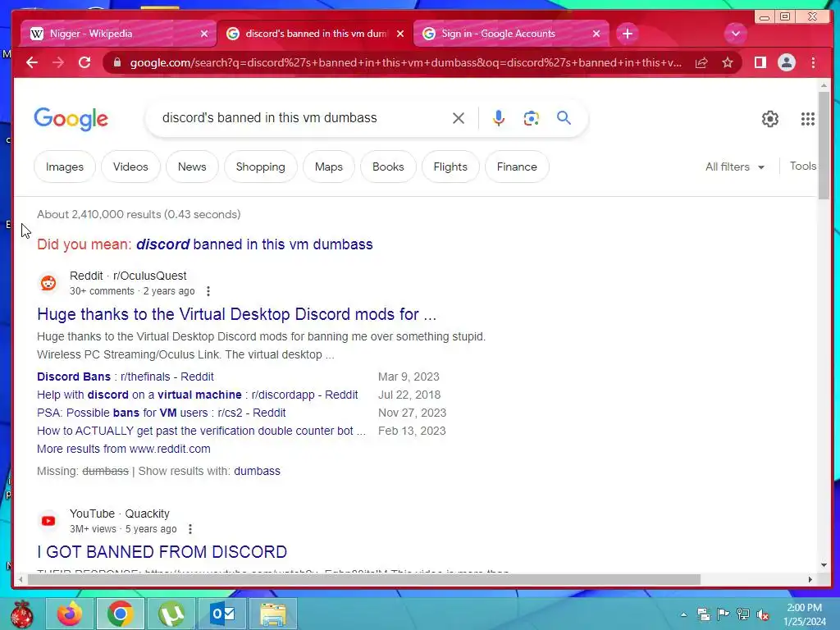Click the YouTube favicon beside Quackity
Image resolution: width=840 pixels, height=630 pixels.
pos(48,521)
